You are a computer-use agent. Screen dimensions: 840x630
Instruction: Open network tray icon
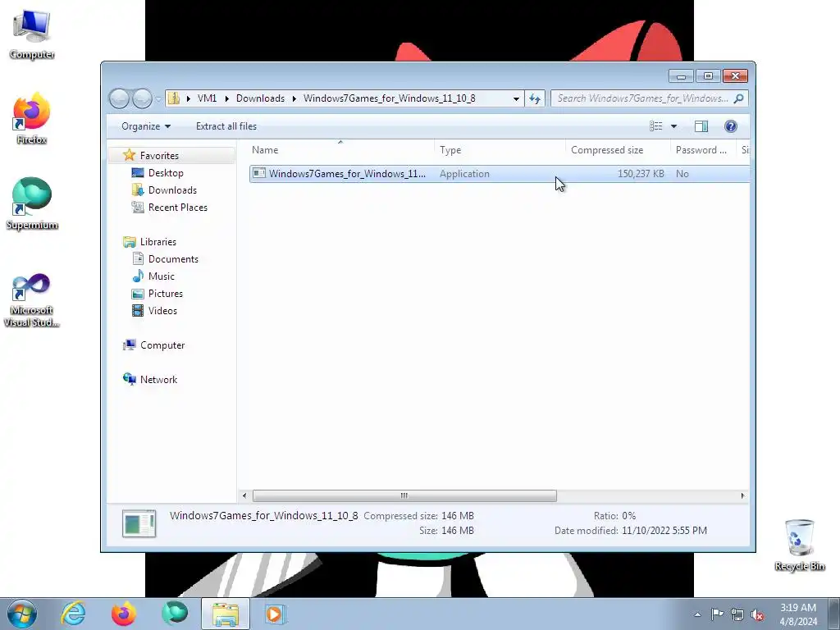(737, 614)
